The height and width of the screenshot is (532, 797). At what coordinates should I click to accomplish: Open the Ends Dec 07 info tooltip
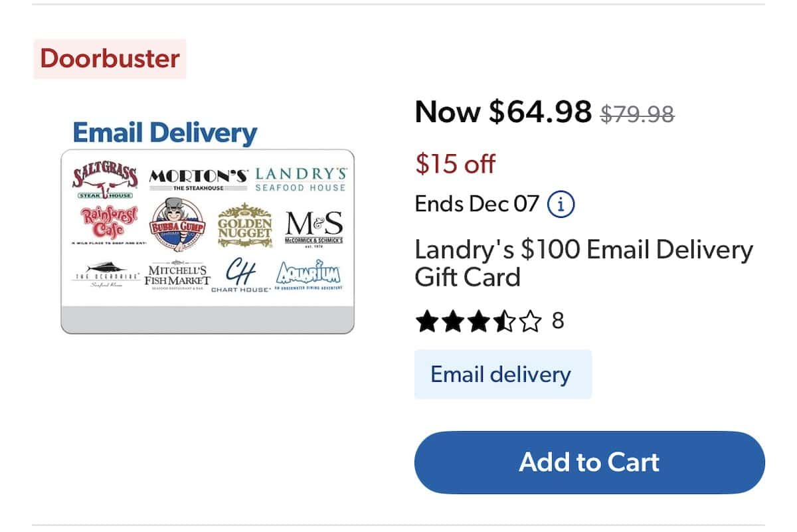click(561, 204)
